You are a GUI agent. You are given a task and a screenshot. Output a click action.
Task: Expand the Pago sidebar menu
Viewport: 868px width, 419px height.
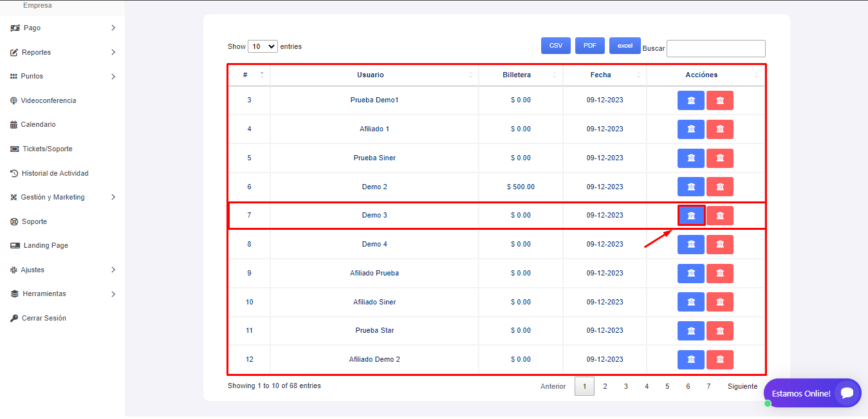pyautogui.click(x=62, y=28)
